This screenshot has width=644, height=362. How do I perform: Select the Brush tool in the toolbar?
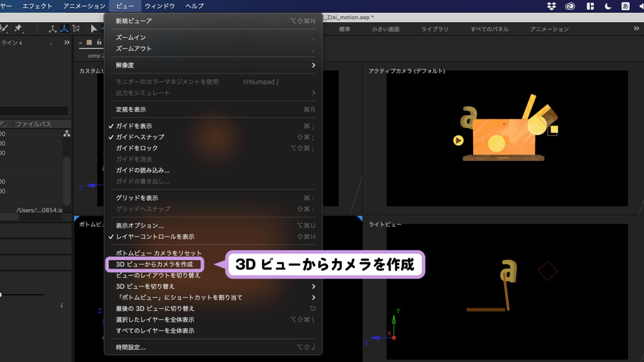(x=3, y=28)
